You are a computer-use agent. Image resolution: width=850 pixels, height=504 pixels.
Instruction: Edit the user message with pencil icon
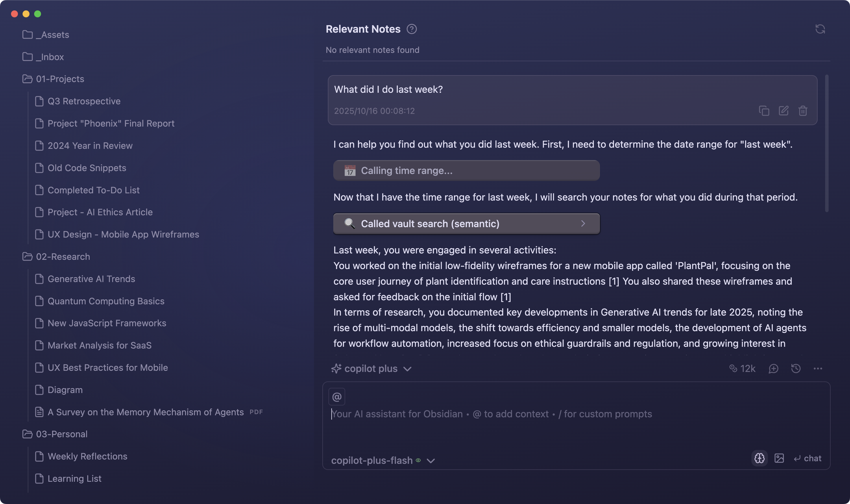pyautogui.click(x=784, y=111)
